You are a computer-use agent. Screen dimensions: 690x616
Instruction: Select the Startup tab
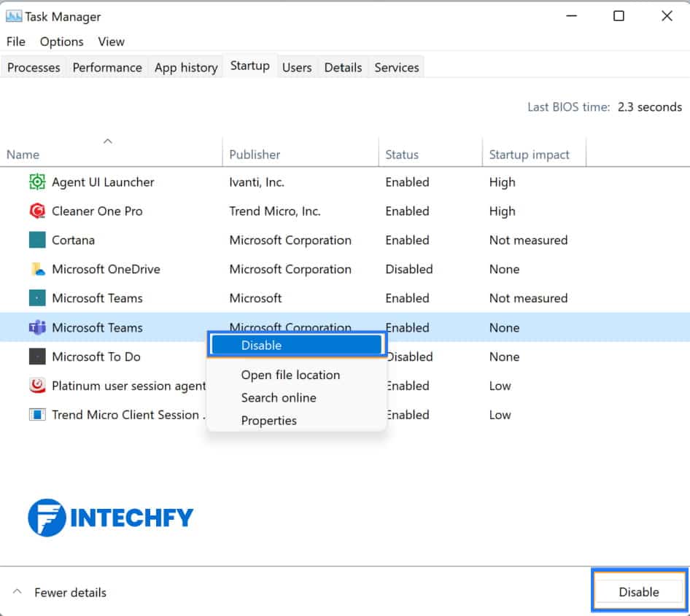[250, 66]
